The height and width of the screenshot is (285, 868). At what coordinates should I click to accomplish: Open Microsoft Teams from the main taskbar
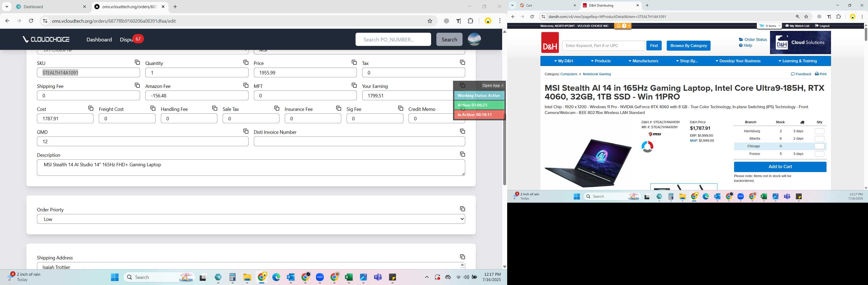[378, 277]
